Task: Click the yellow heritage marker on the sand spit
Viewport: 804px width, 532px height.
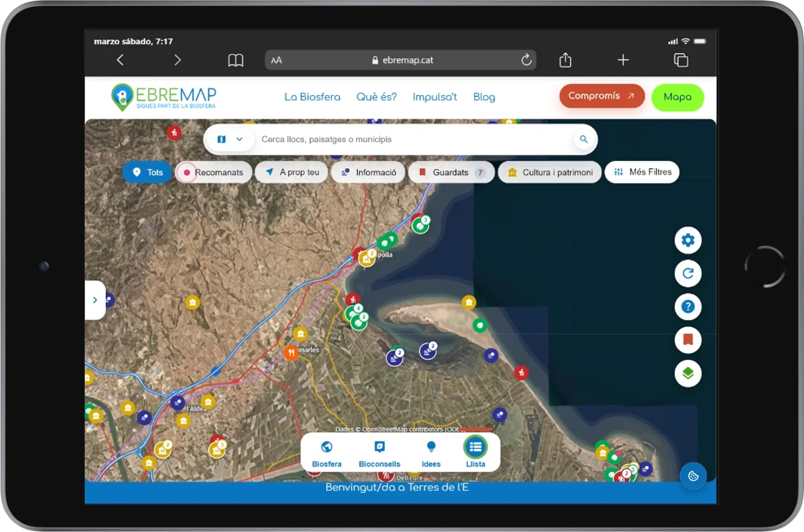Action: (469, 303)
